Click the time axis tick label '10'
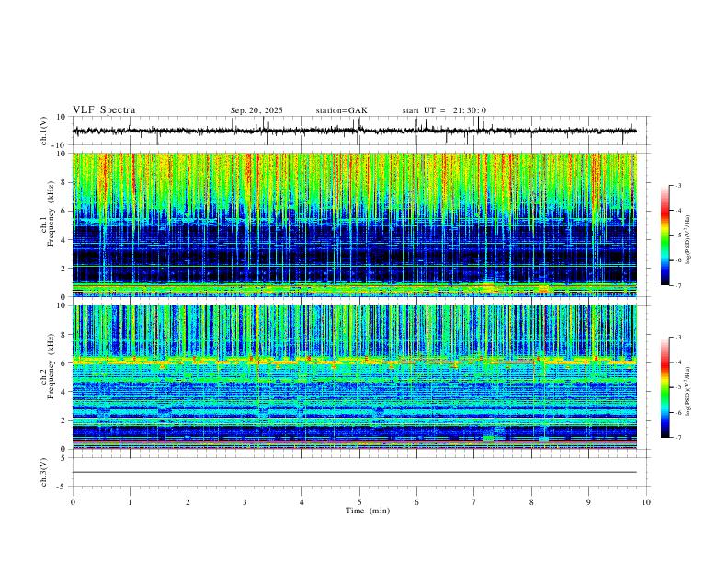The image size is (728, 563). click(x=646, y=502)
